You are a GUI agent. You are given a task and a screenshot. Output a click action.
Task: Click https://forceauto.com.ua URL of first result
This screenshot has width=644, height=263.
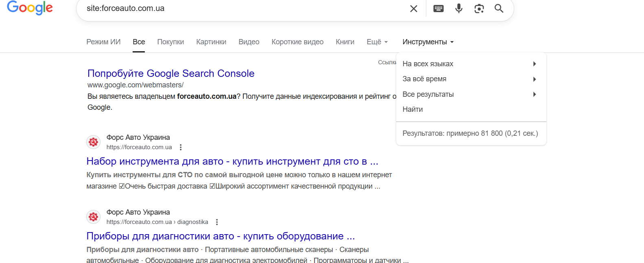click(139, 147)
